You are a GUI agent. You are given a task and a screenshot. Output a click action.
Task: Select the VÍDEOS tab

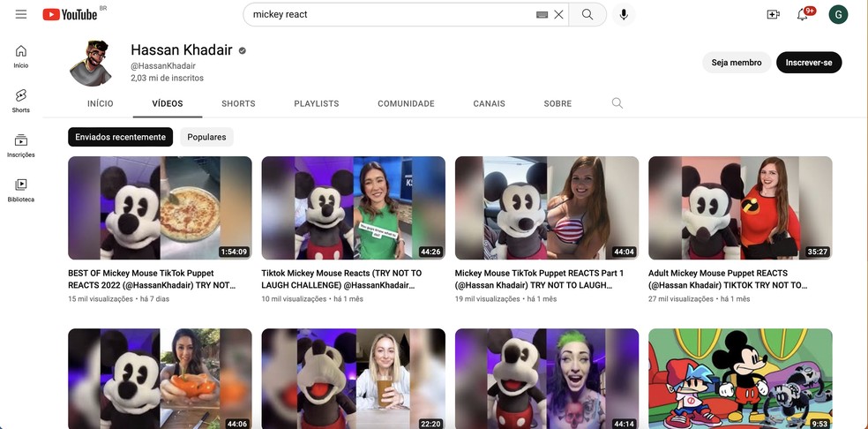168,103
